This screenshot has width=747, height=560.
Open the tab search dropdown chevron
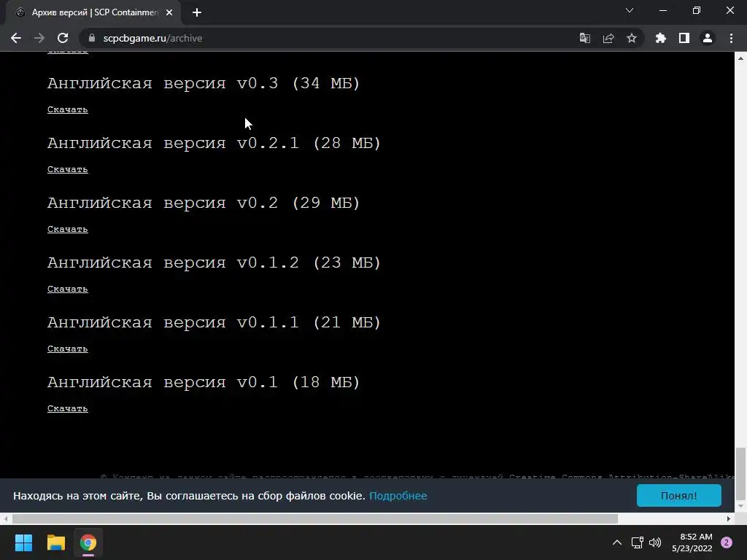[x=630, y=10]
